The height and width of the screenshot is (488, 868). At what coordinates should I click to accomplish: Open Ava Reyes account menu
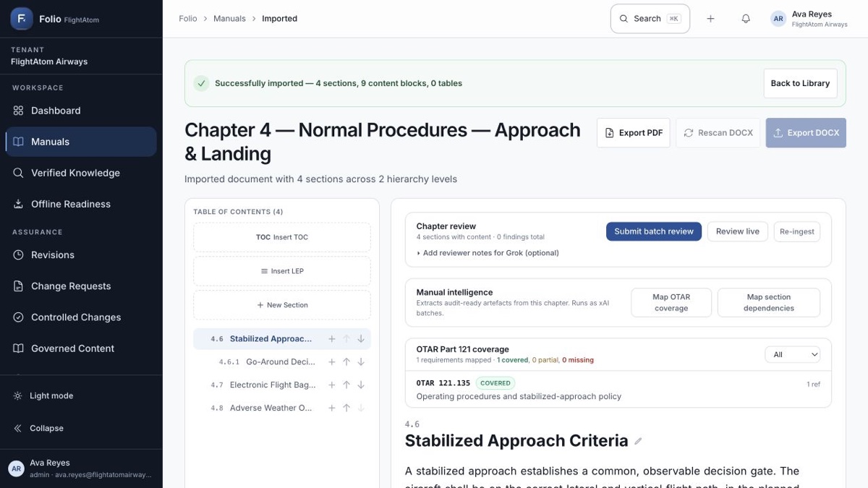tap(809, 19)
